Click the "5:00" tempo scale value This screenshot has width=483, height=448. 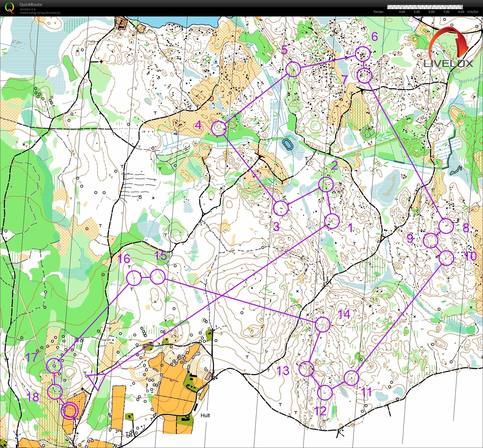[417, 12]
